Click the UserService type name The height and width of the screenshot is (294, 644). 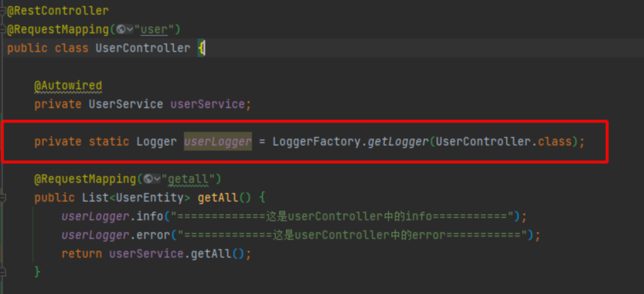tap(126, 104)
